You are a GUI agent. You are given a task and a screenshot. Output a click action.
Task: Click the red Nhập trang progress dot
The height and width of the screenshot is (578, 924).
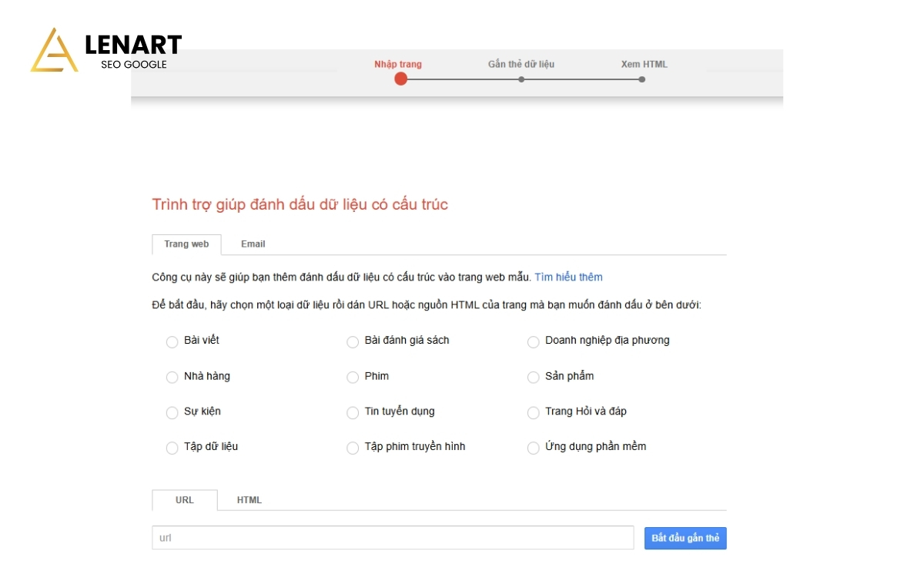click(400, 78)
